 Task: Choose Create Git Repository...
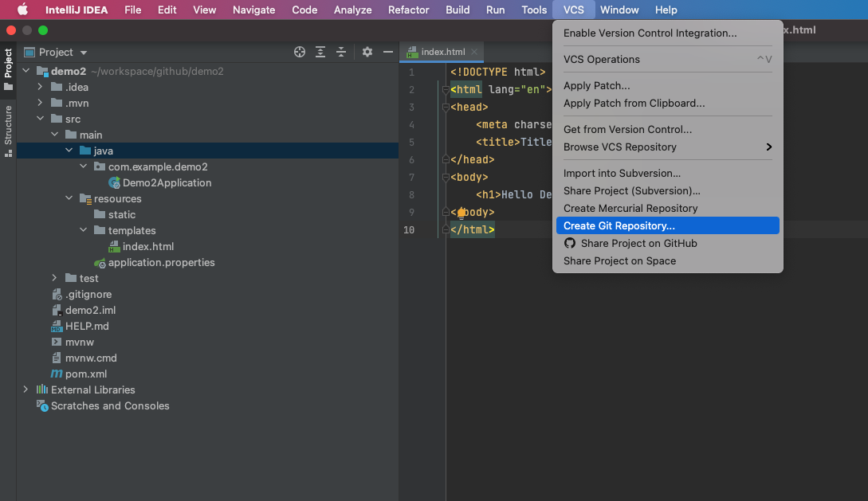pos(668,225)
